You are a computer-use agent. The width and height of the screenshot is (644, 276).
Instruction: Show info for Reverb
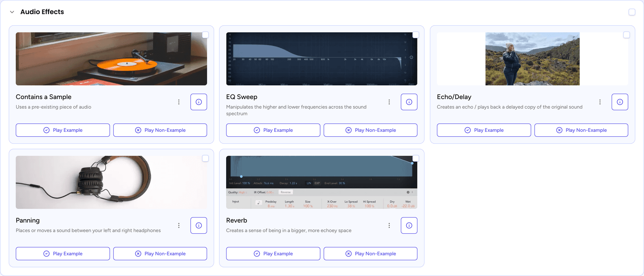click(409, 225)
